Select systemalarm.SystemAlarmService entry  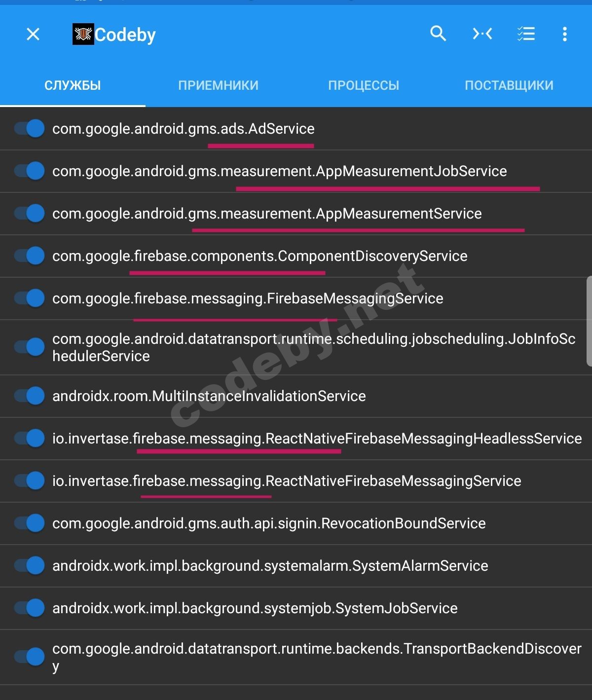click(270, 566)
